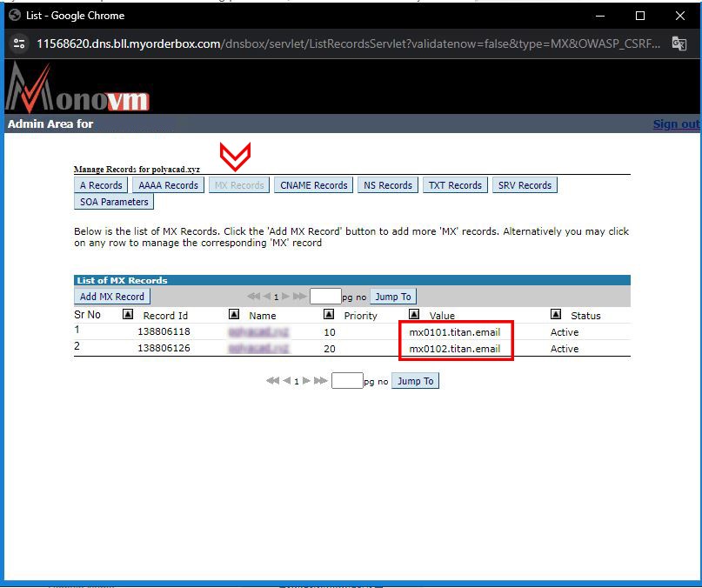
Task: Open the SOA Parameters section
Action: click(111, 201)
